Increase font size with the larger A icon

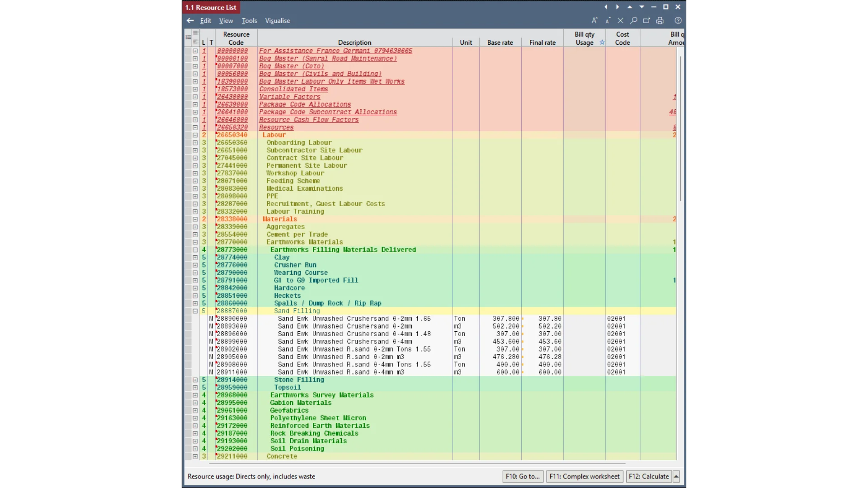tap(594, 21)
